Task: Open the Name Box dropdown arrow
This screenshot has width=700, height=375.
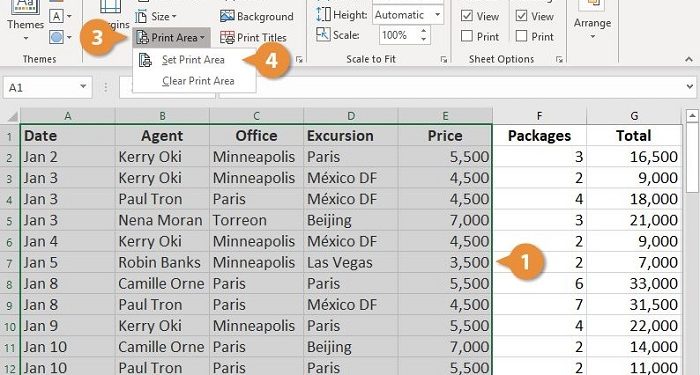Action: (x=83, y=87)
